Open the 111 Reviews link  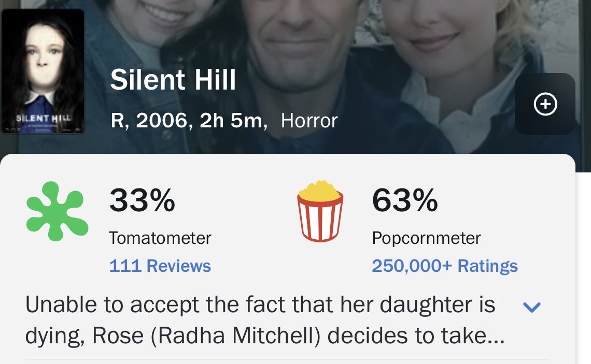point(160,266)
